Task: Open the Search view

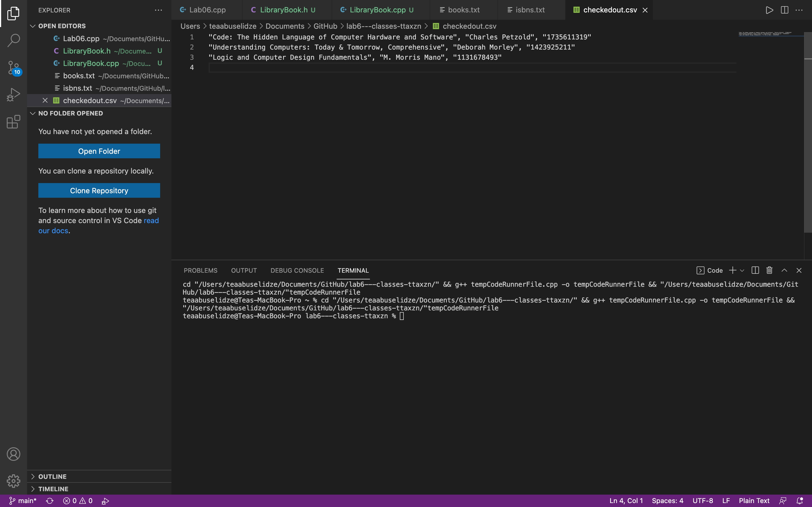Action: click(x=14, y=40)
